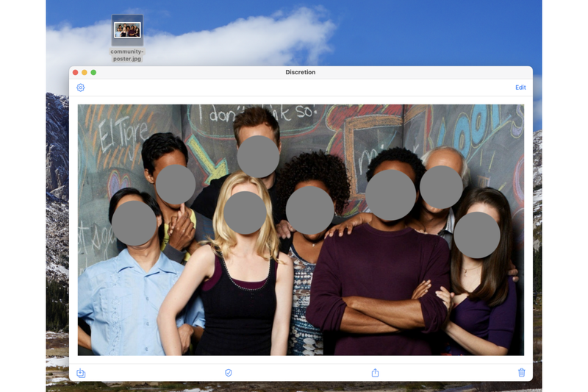This screenshot has height=392, width=588.
Task: Click the Edit button
Action: (x=520, y=88)
